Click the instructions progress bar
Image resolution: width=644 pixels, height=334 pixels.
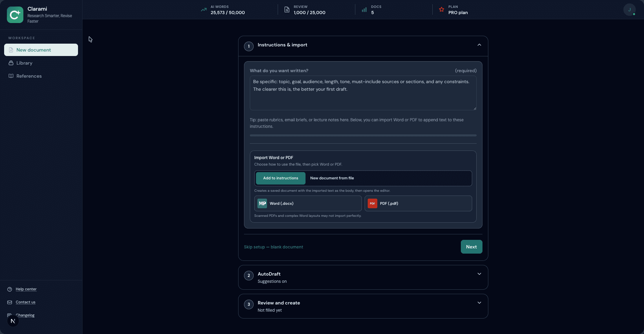[x=363, y=135]
